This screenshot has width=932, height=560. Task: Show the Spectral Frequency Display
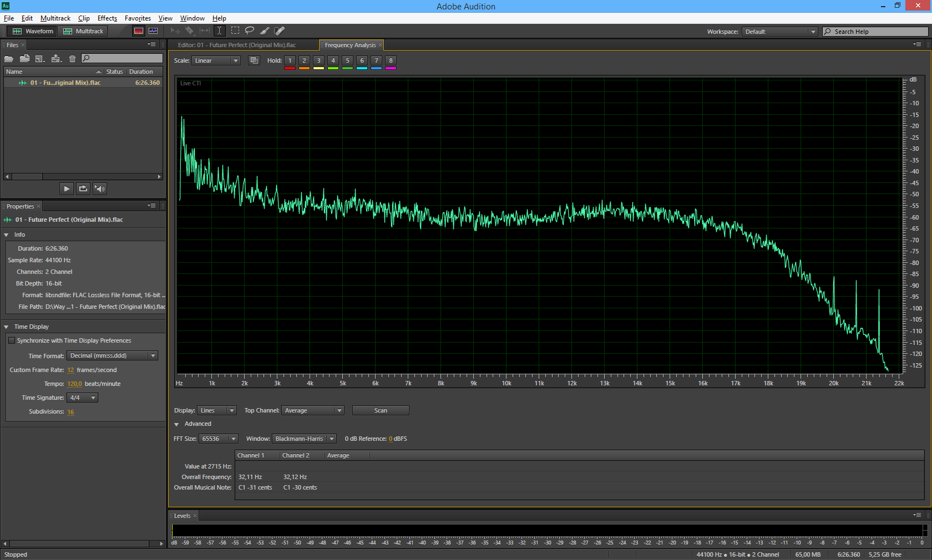[139, 31]
